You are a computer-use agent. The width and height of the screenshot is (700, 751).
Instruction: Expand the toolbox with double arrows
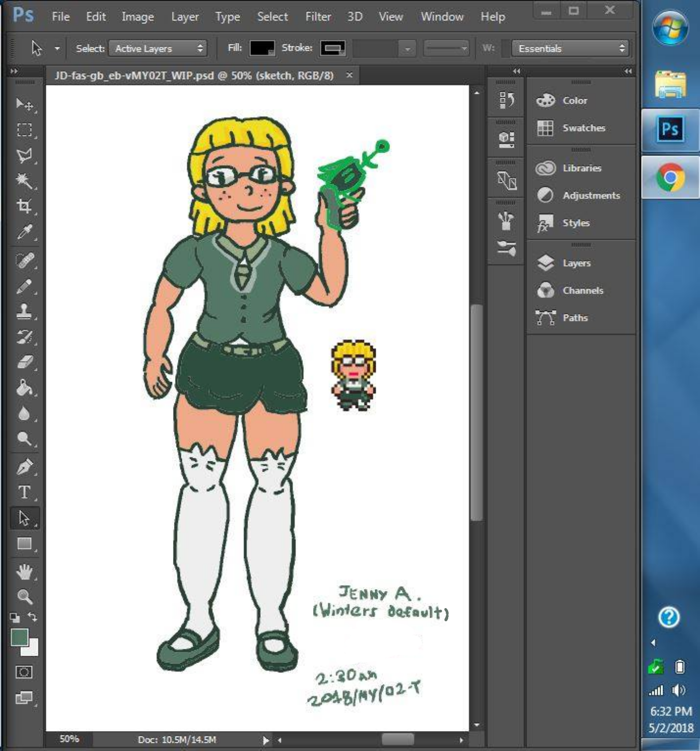click(14, 71)
